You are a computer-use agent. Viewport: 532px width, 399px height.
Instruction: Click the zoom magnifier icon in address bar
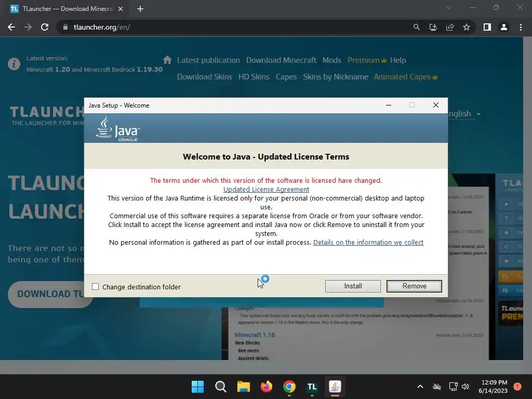pos(416,27)
